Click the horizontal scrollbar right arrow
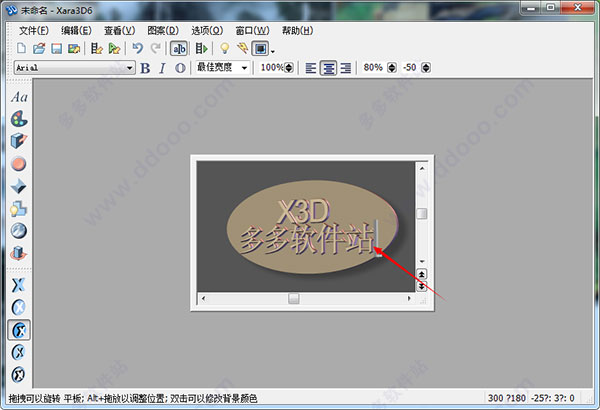 pyautogui.click(x=409, y=298)
